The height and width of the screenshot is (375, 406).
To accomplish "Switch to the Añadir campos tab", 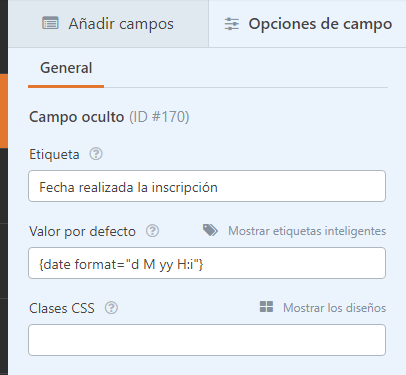I will 108,24.
